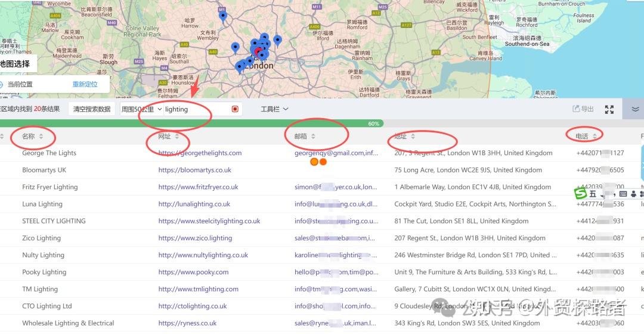Sort by 地址 column sort arrows
Screen dimensions: 644x334
click(x=413, y=137)
